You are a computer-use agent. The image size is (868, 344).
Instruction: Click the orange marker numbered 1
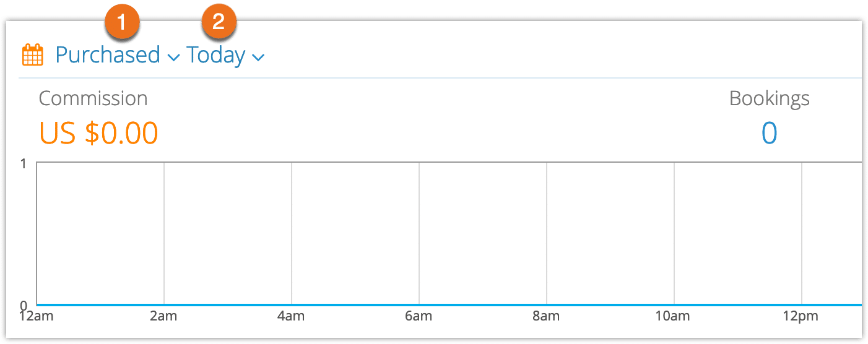tap(122, 23)
